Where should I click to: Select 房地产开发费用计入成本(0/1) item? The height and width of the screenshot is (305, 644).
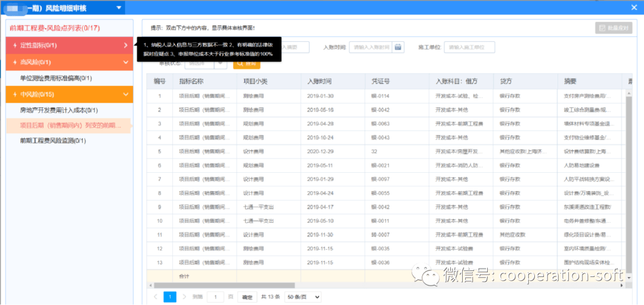tap(59, 110)
